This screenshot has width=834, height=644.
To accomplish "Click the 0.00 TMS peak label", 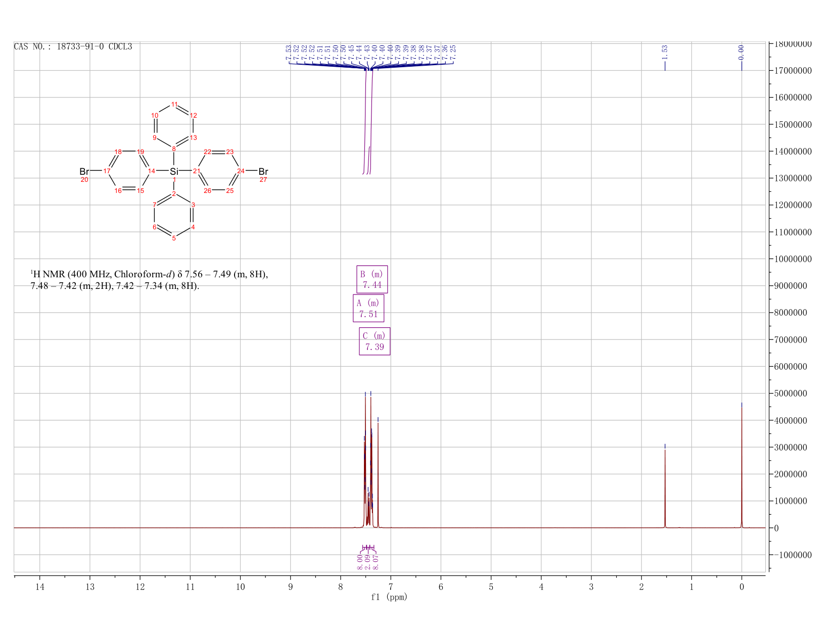I will coord(742,52).
